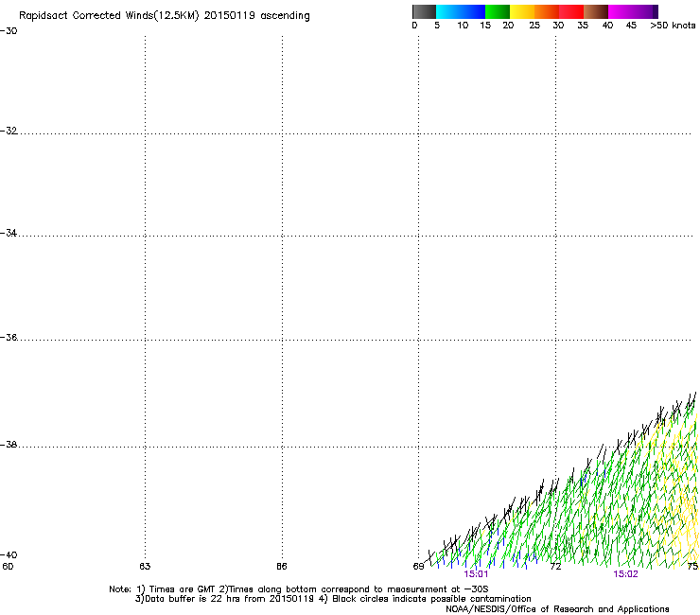The height and width of the screenshot is (615, 700).
Task: Click the '-32' latitude axis label
Action: coord(9,131)
